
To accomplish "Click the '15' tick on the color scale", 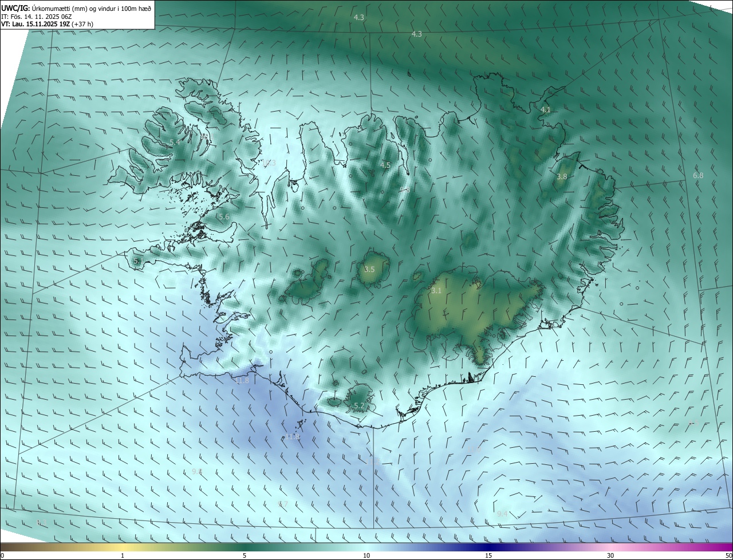I will [x=488, y=555].
